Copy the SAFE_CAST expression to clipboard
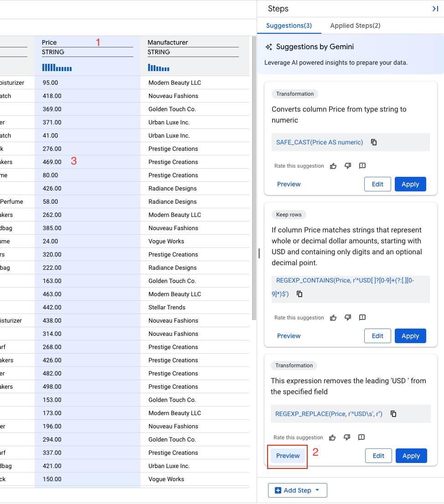 point(374,142)
